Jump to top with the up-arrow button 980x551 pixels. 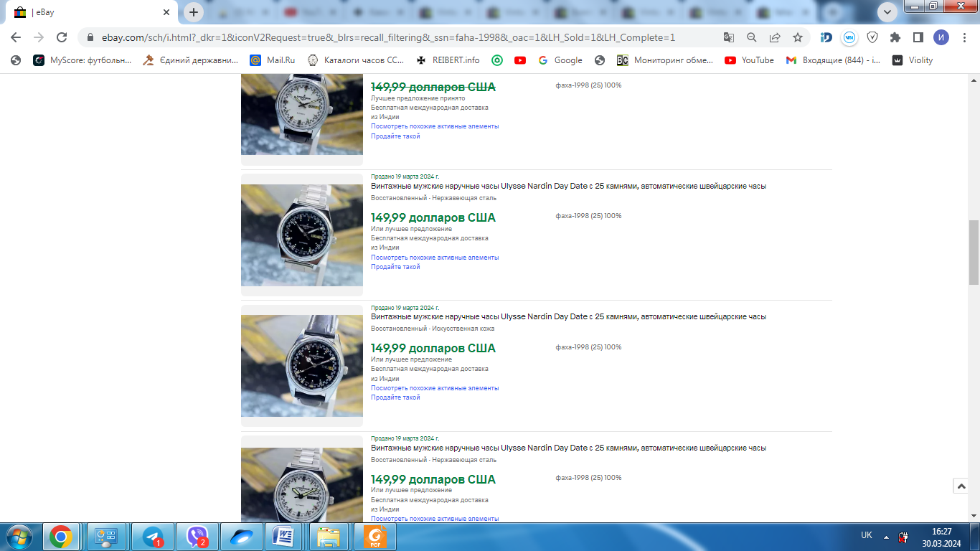click(961, 486)
